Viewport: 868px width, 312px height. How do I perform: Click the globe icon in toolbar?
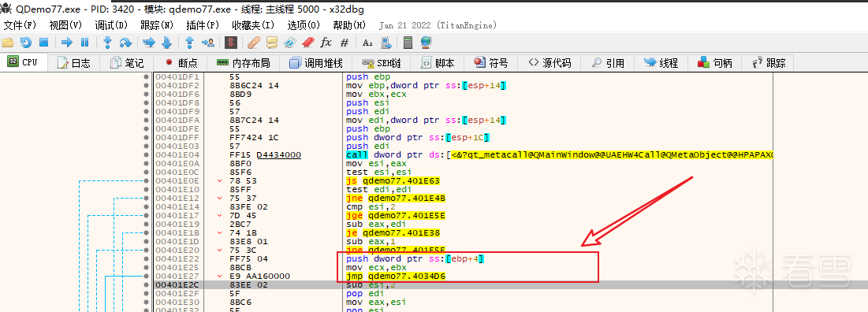[x=426, y=42]
